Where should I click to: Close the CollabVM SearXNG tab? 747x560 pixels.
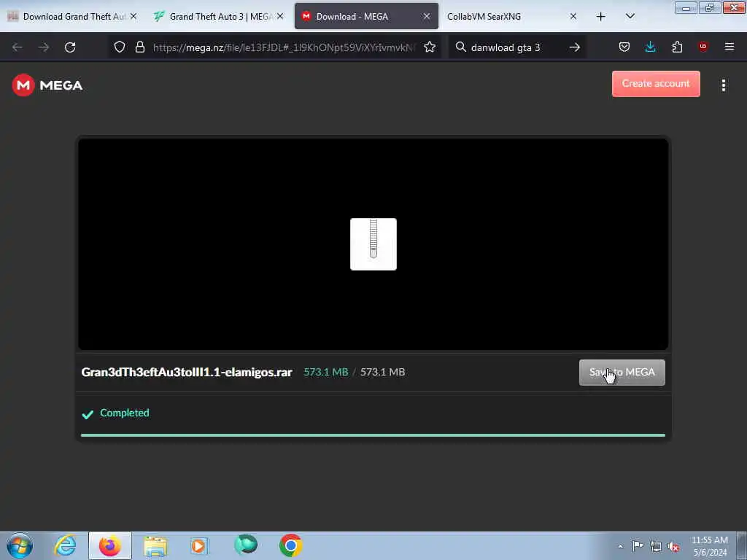(573, 16)
